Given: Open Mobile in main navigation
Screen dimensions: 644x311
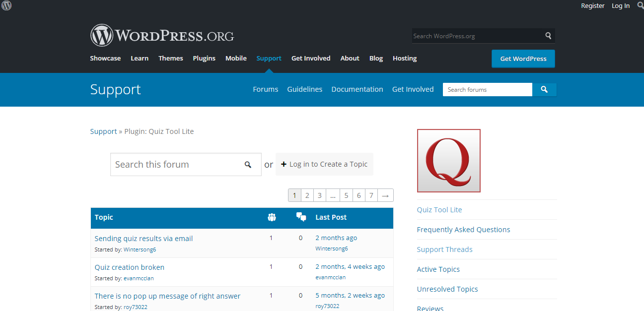Looking at the screenshot, I should [236, 59].
